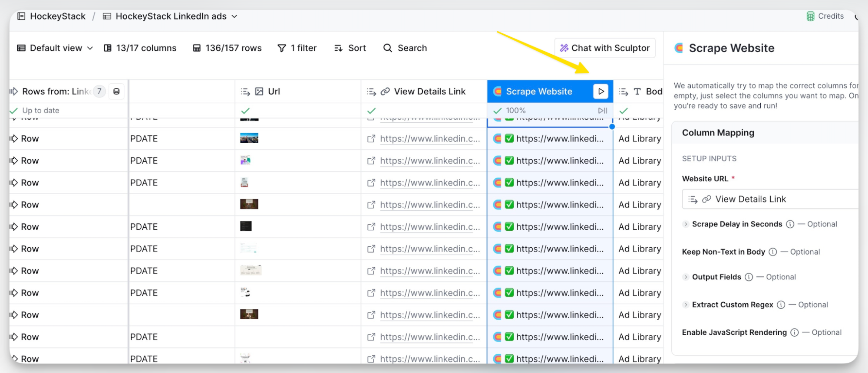
Task: Click info icon for Scrape Delay in Seconds
Action: pyautogui.click(x=790, y=224)
